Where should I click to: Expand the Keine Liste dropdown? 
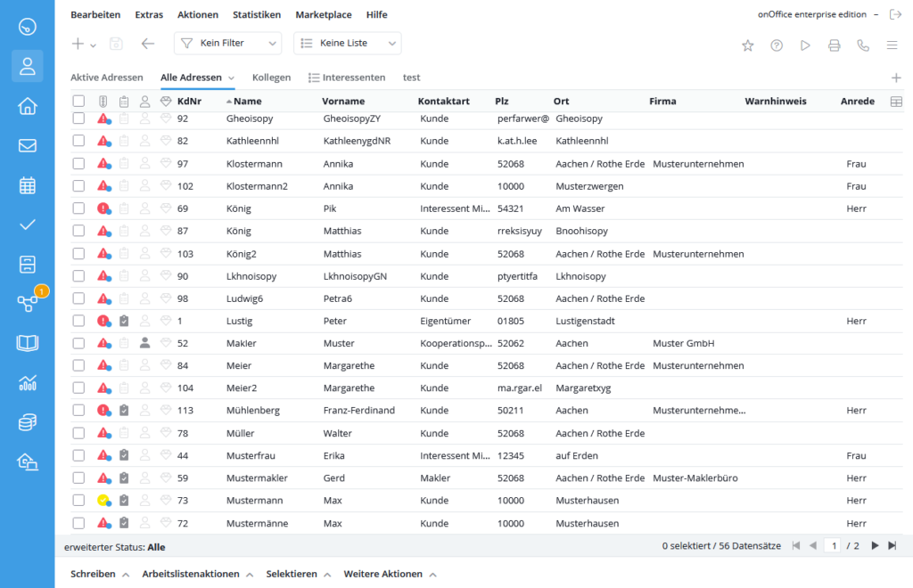(x=347, y=44)
